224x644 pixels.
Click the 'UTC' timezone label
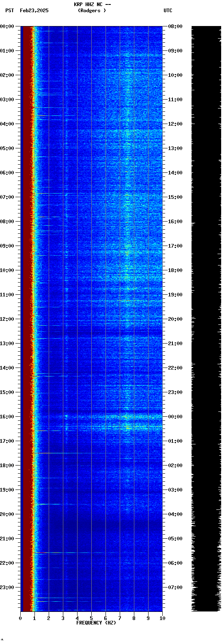tap(168, 11)
